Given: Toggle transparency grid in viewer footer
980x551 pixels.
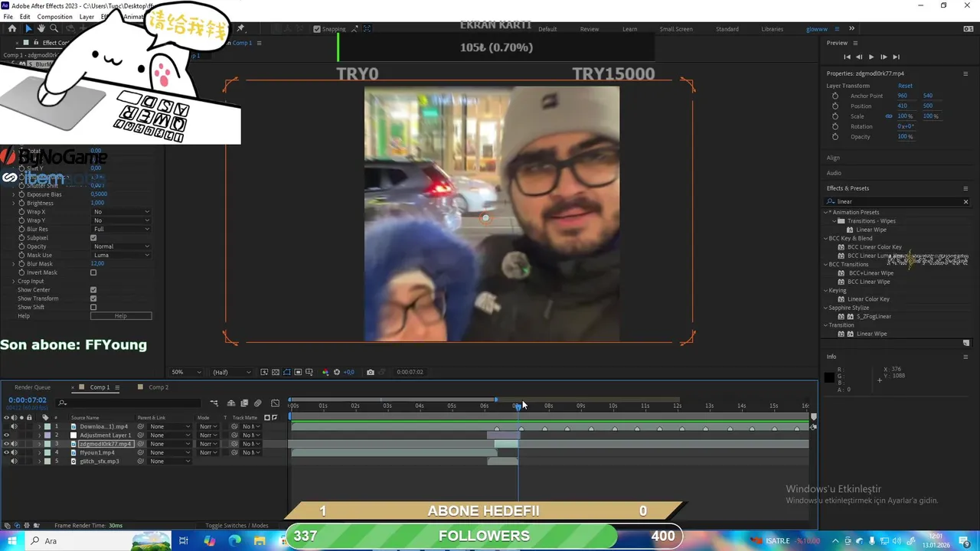Looking at the screenshot, I should click(x=276, y=372).
